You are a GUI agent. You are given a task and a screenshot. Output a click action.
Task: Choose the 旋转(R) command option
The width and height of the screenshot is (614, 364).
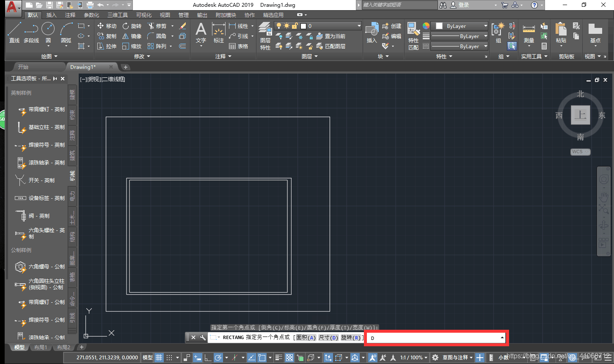click(351, 337)
